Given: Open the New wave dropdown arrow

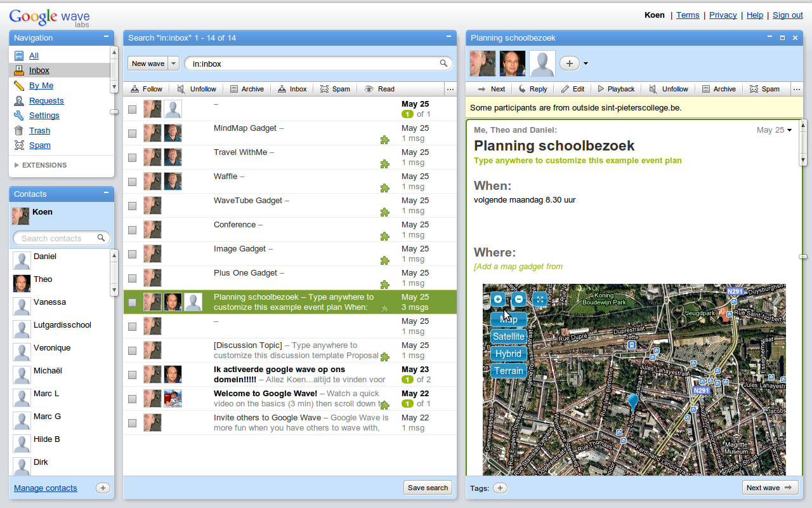Looking at the screenshot, I should (173, 63).
